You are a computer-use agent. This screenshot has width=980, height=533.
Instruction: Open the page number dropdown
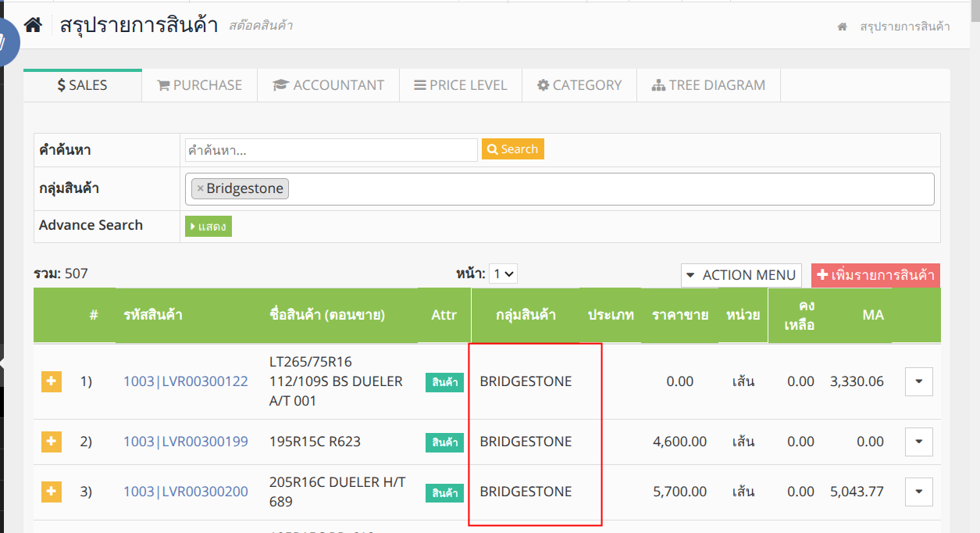point(503,274)
